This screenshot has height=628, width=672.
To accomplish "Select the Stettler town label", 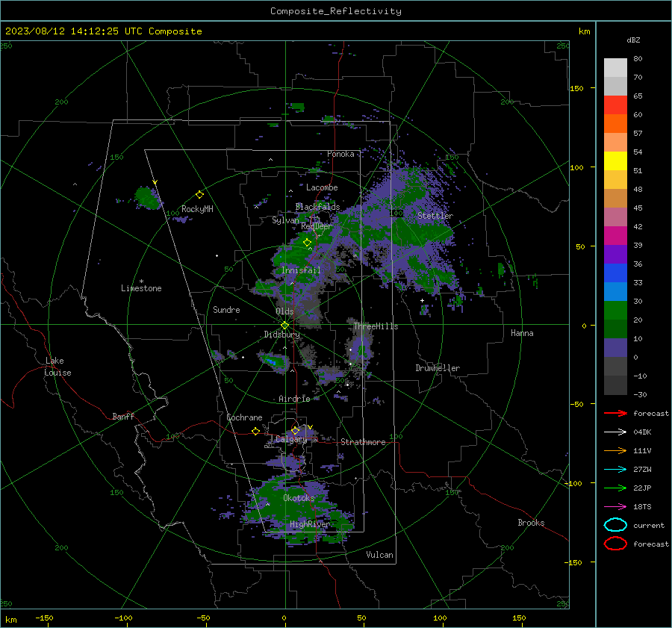I will click(x=435, y=216).
